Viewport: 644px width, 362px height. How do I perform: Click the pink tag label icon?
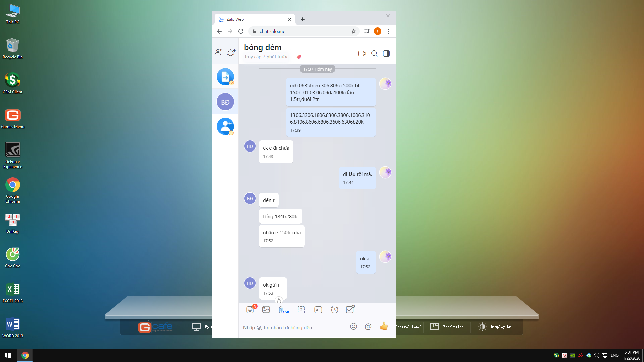299,57
